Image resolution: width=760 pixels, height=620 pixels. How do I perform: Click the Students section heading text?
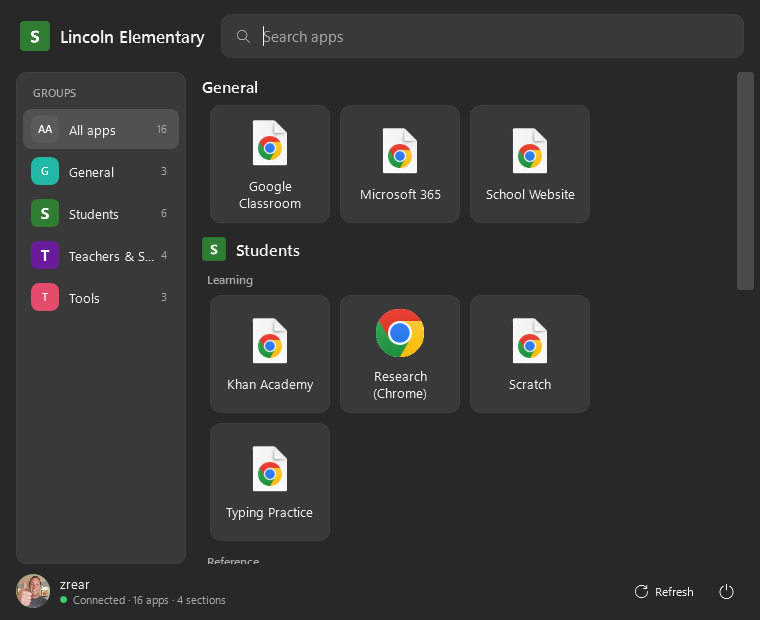[x=268, y=251]
